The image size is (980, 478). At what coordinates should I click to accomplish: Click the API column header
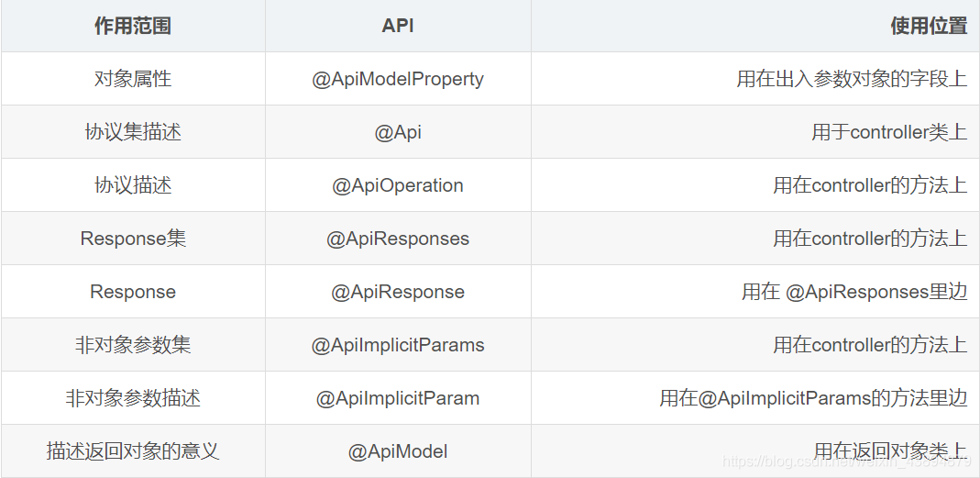click(398, 26)
